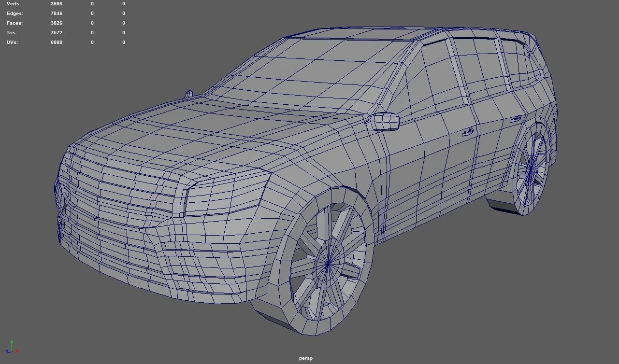Pick the small far-side mirror
This screenshot has height=364, width=619.
pyautogui.click(x=188, y=94)
